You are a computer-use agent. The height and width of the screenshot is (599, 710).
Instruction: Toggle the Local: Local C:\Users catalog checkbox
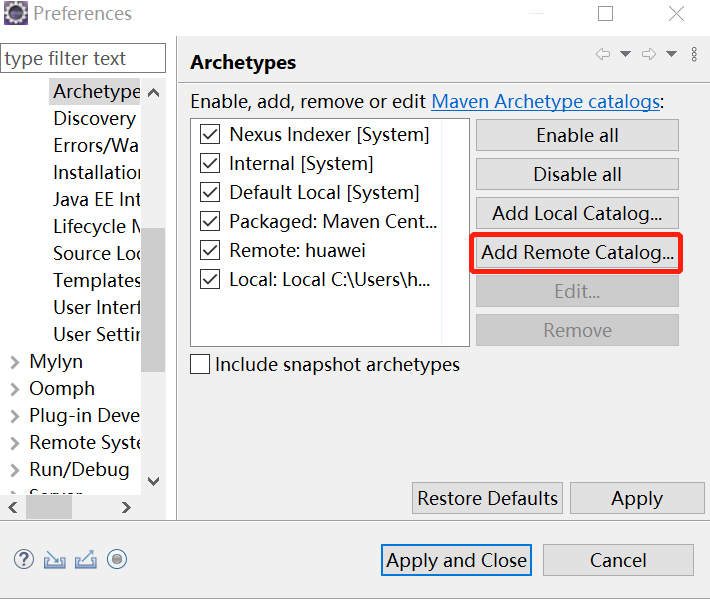tap(210, 279)
